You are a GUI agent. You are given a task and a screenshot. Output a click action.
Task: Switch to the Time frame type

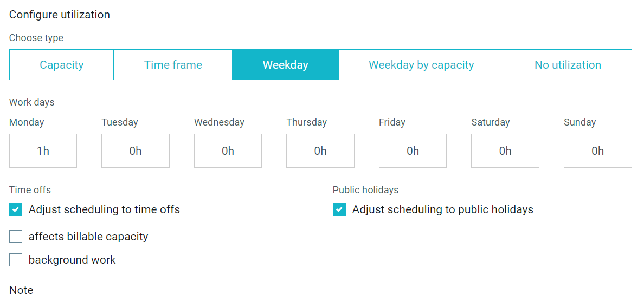coord(173,65)
